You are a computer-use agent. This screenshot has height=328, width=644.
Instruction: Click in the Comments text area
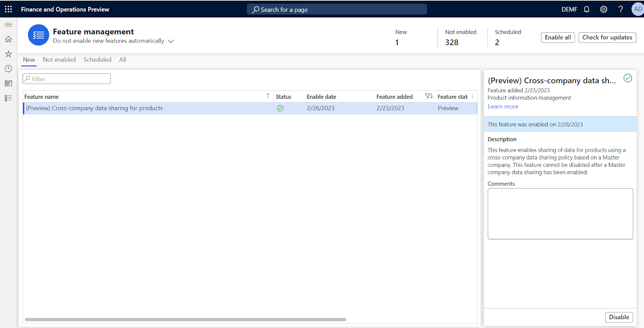560,214
